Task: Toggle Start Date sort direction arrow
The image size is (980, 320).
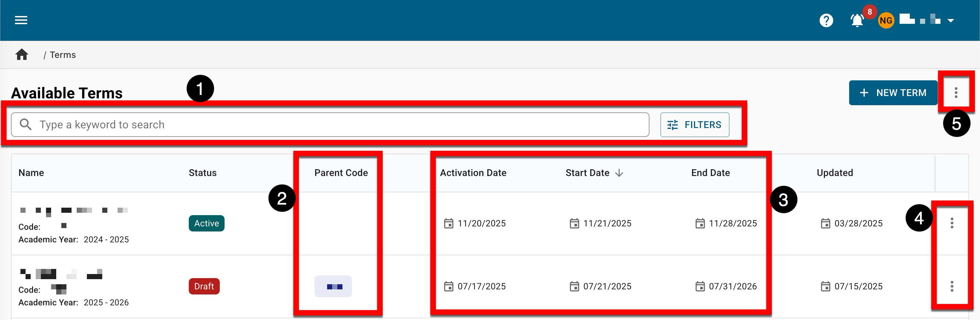Action: coord(619,173)
